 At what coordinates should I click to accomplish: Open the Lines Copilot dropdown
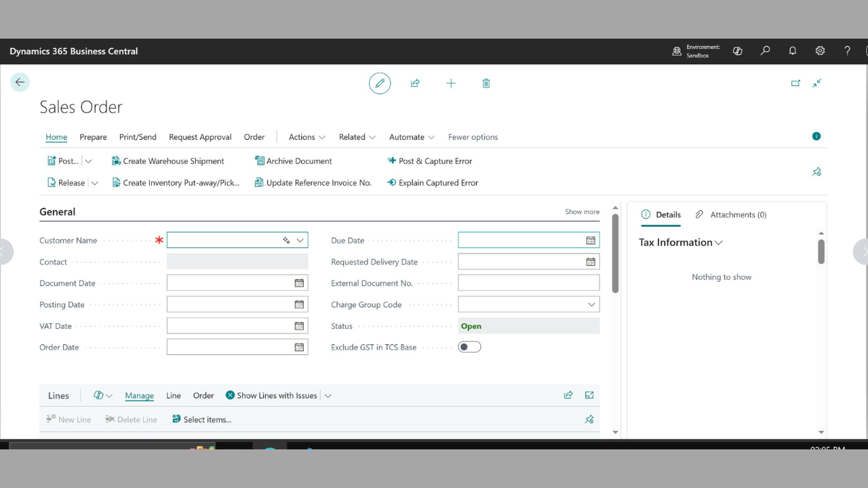(x=103, y=396)
